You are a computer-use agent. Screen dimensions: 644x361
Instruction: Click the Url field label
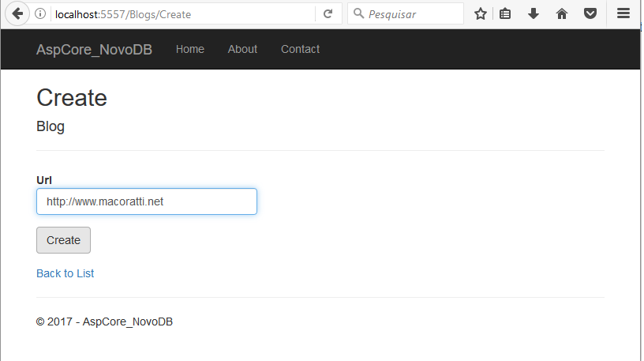tap(44, 180)
